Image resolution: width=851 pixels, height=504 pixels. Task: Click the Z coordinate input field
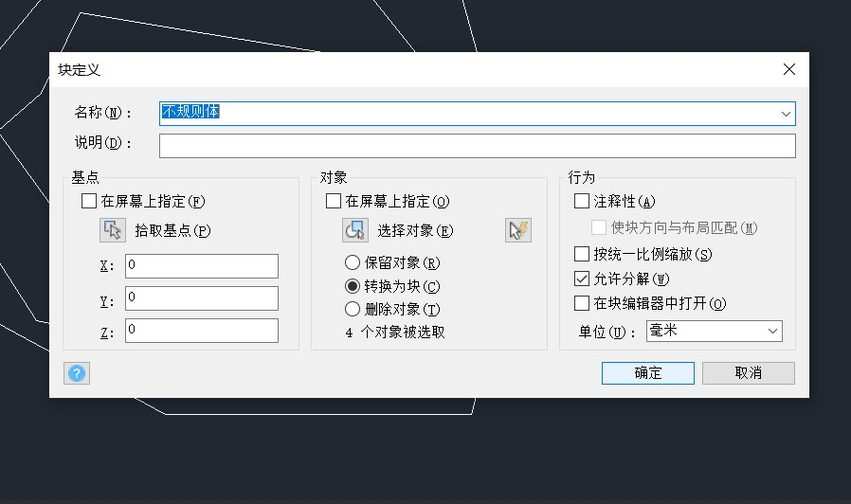click(x=202, y=331)
